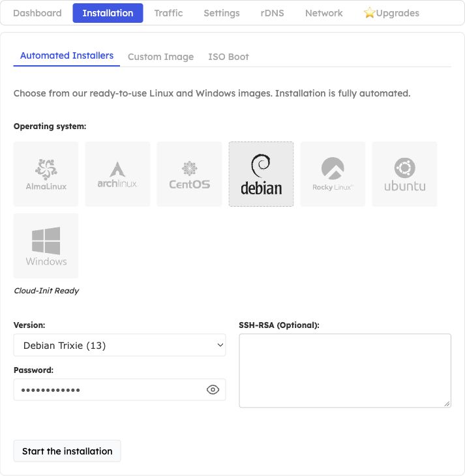465x476 pixels.
Task: Pick the Windows operating system tile
Action: [46, 246]
